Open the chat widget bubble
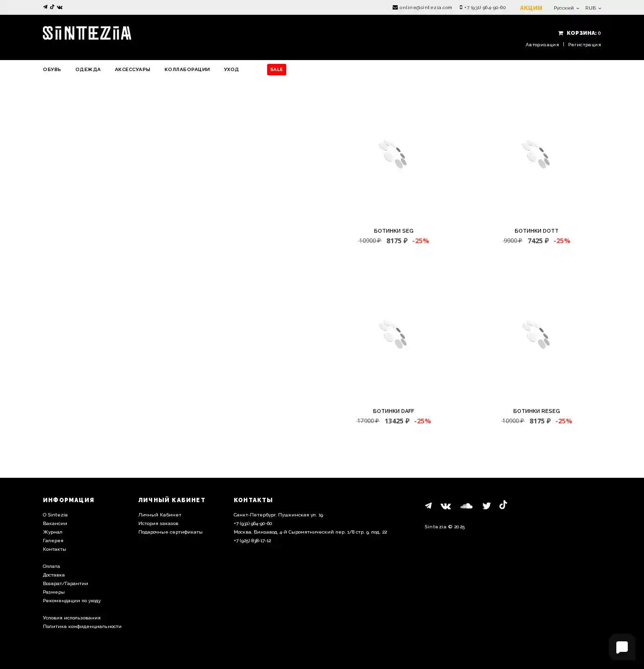This screenshot has height=669, width=644. coord(622,647)
